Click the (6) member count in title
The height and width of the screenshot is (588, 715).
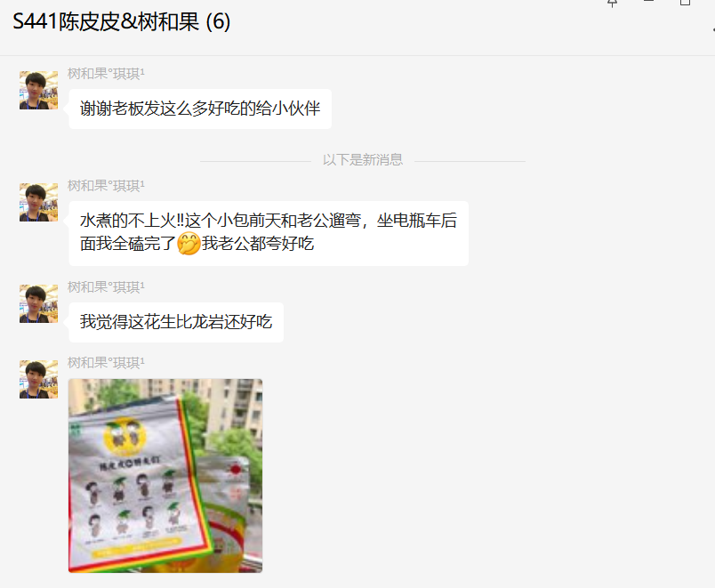(x=218, y=21)
